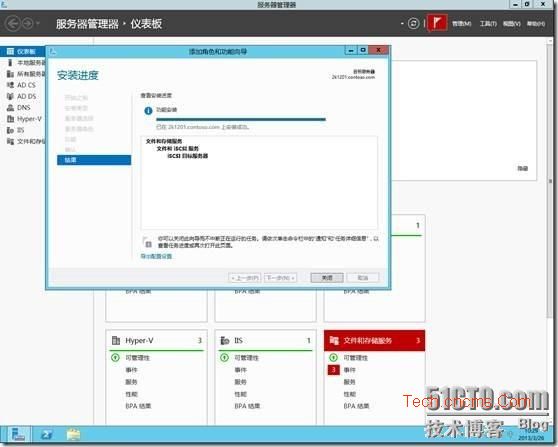Image resolution: width=558 pixels, height=447 pixels.
Task: Click the green 可管理性 icon in IIS tile
Action: coord(224,357)
